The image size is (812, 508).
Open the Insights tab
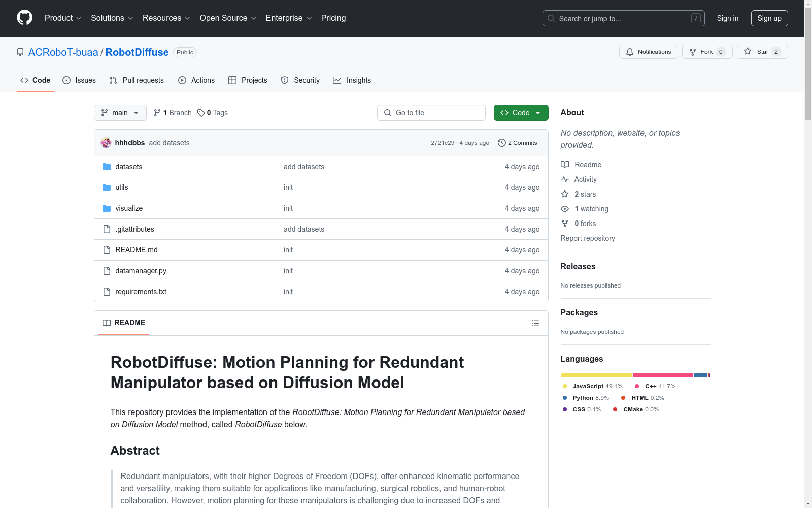tap(352, 80)
